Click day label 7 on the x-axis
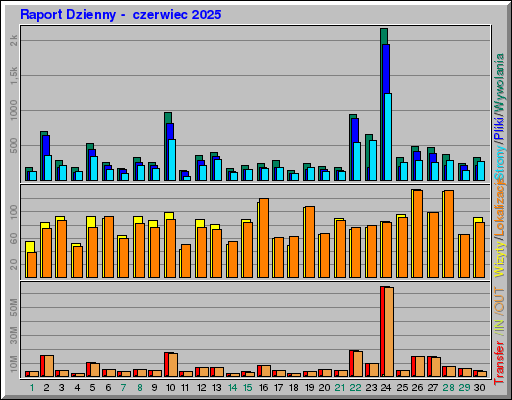This screenshot has width=512, height=400. 124,388
